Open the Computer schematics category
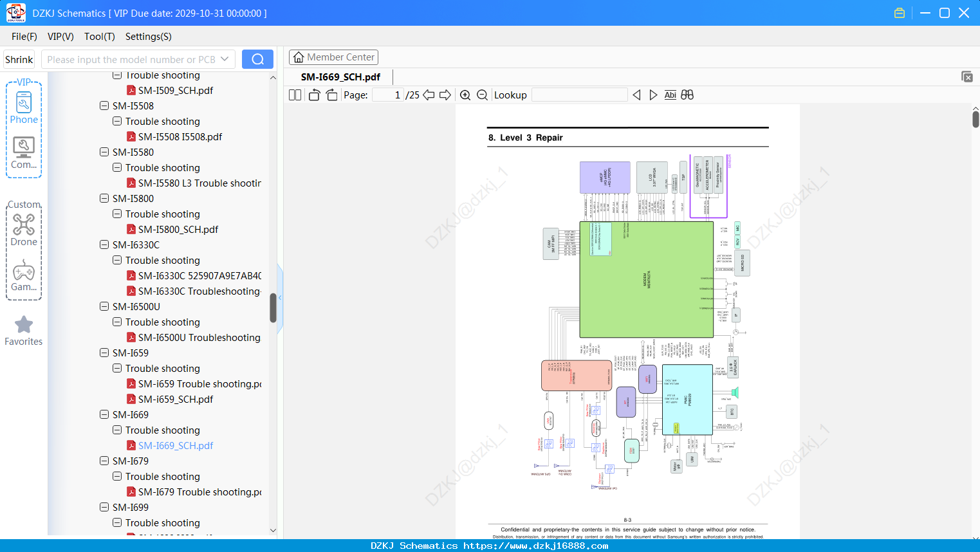 click(24, 152)
